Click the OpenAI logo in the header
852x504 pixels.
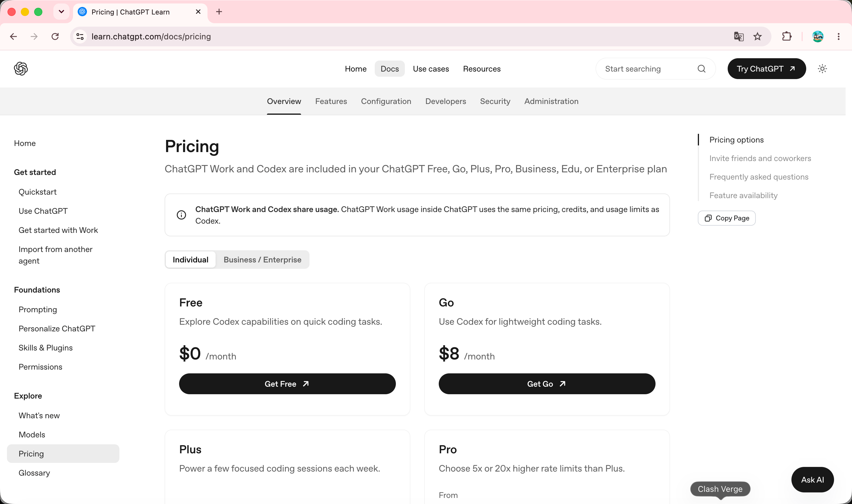tap(21, 69)
